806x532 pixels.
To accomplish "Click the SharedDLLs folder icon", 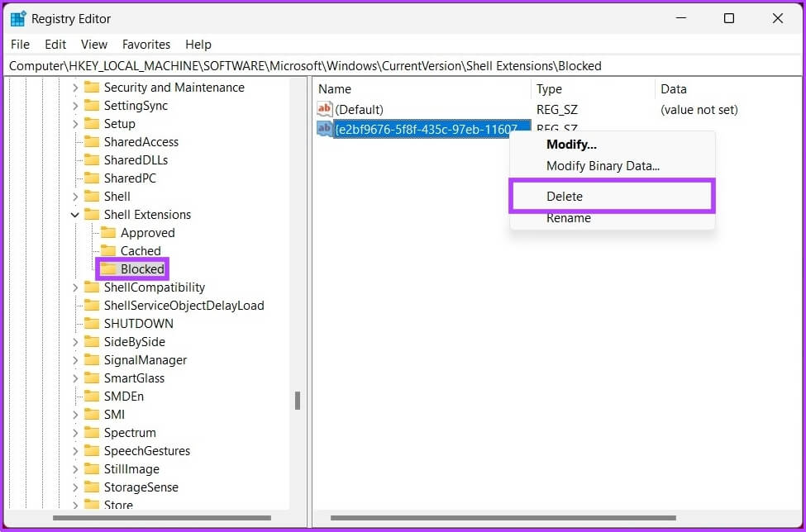I will point(92,160).
